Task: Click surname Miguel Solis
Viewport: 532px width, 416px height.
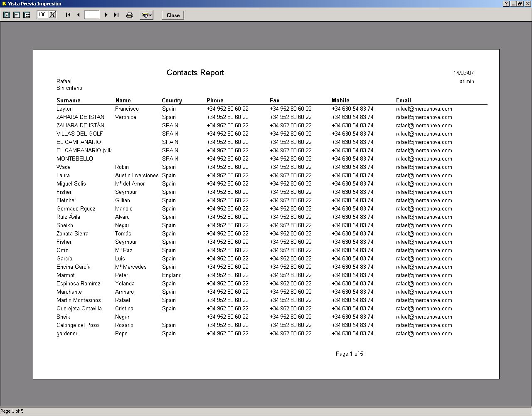Action: tap(71, 184)
